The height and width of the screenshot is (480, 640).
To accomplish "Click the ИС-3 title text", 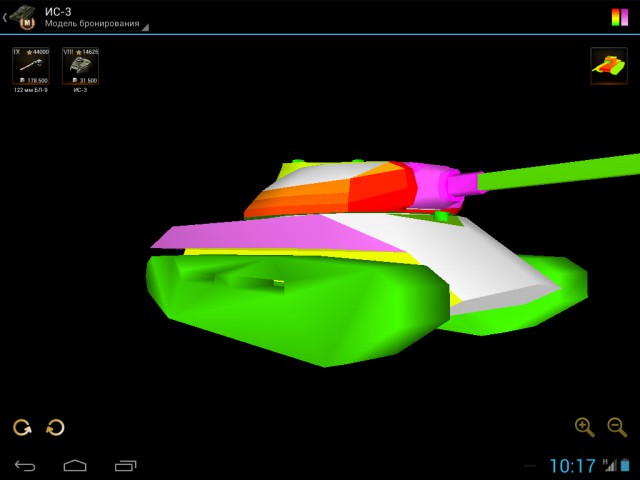I will [x=58, y=11].
